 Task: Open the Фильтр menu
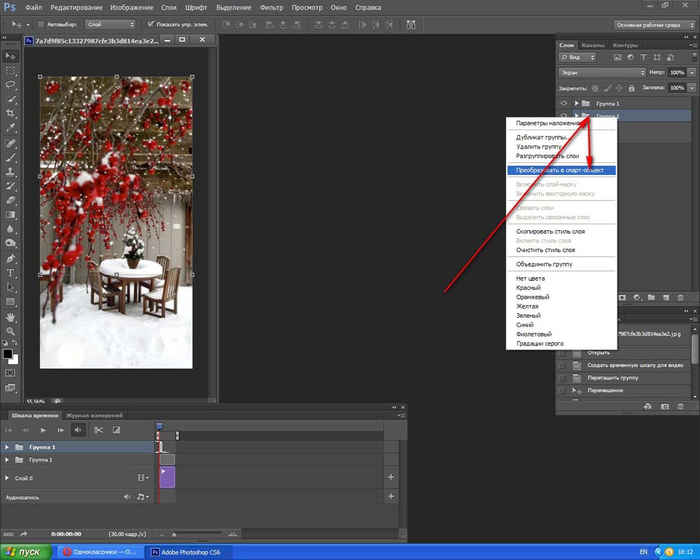click(x=271, y=8)
